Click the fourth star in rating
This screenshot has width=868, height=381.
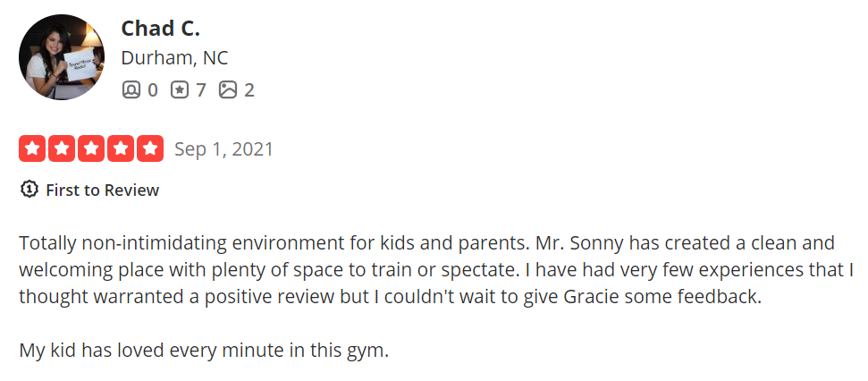(120, 148)
